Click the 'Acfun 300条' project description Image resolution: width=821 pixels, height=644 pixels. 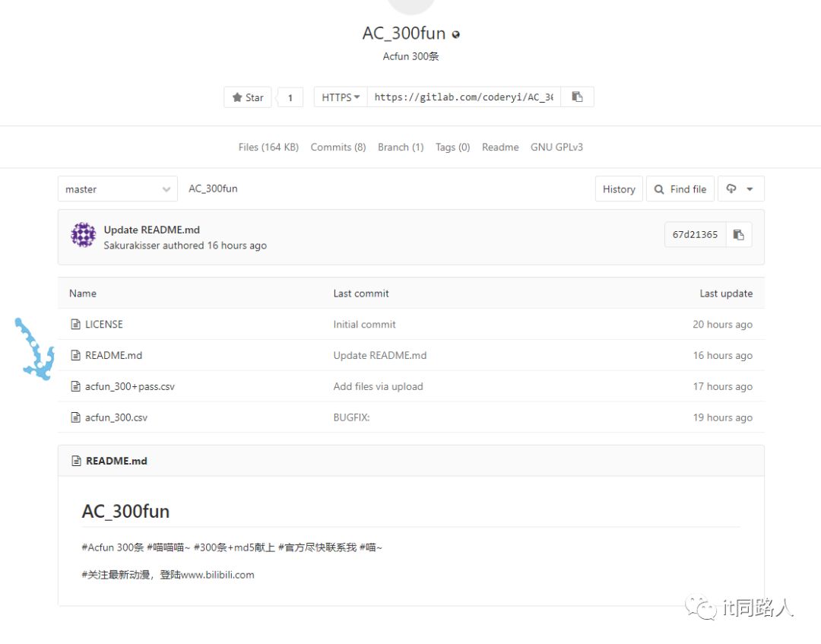(x=410, y=56)
